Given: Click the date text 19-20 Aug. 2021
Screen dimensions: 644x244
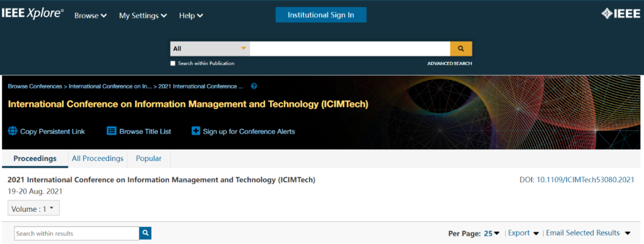Looking at the screenshot, I should 35,192.
